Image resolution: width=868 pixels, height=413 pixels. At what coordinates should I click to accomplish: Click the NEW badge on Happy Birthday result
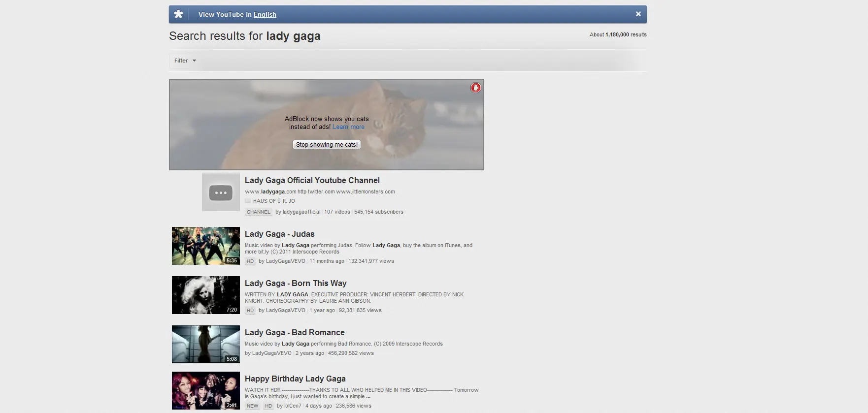pos(253,406)
